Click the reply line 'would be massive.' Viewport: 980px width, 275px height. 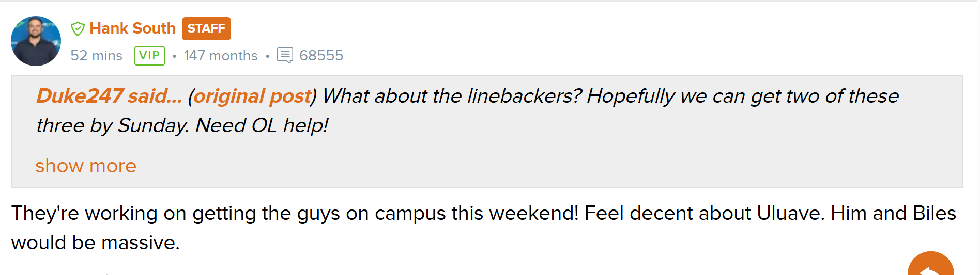pyautogui.click(x=96, y=242)
